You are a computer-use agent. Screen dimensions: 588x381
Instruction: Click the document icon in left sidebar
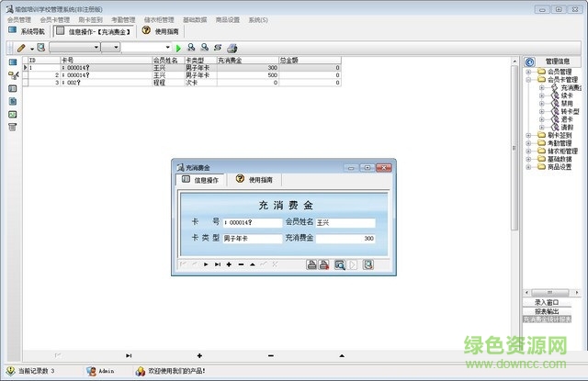13,101
